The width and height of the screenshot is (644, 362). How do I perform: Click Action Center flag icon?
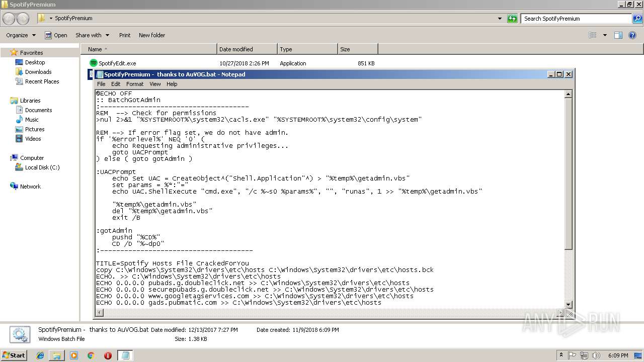click(x=573, y=355)
